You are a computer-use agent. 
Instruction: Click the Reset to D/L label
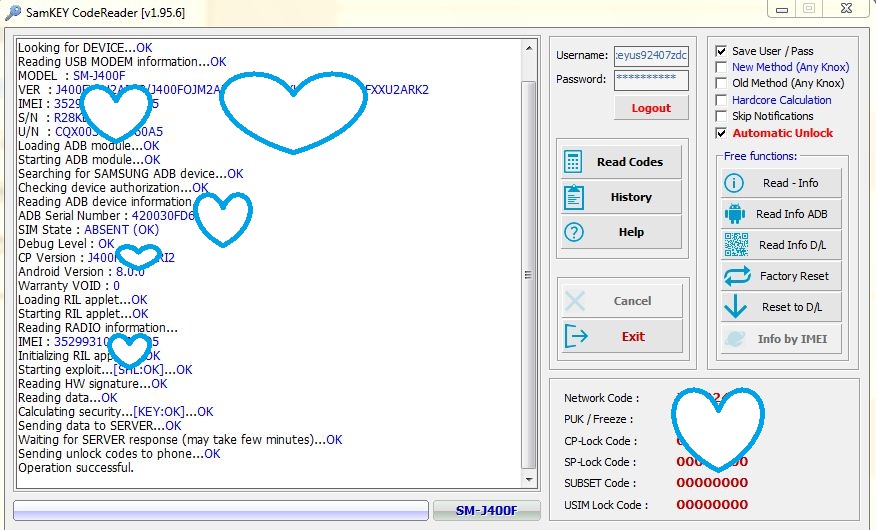click(792, 307)
